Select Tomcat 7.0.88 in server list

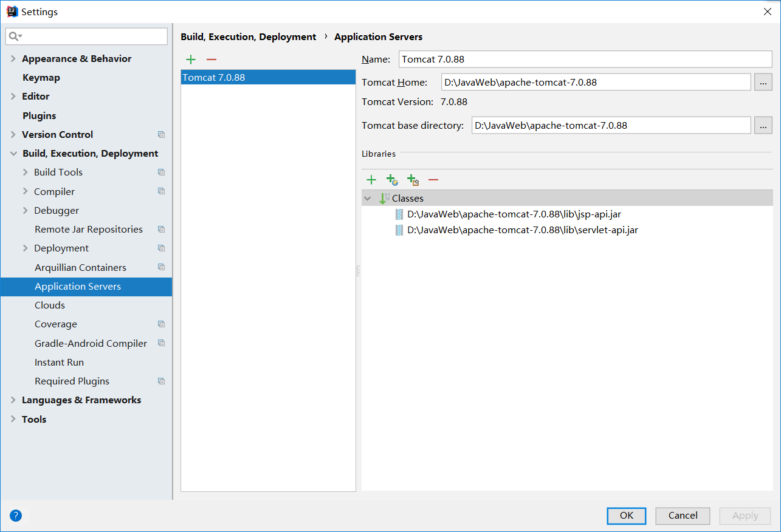pos(268,78)
